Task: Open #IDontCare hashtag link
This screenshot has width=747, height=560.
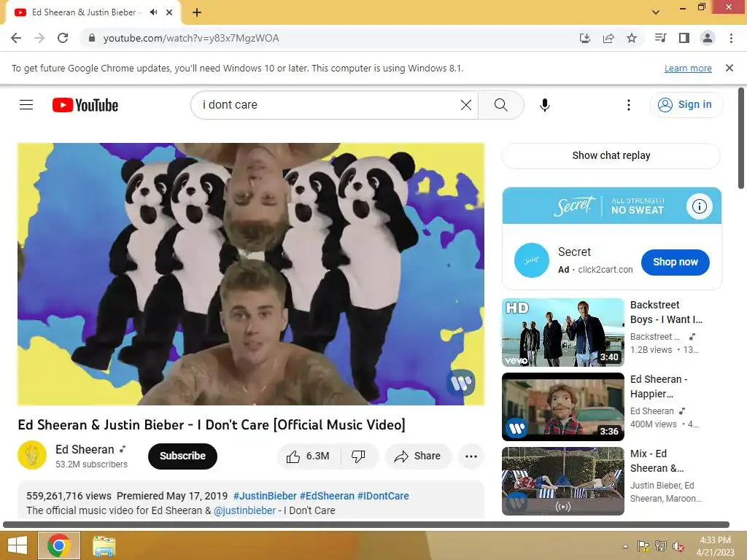Action: coord(383,496)
